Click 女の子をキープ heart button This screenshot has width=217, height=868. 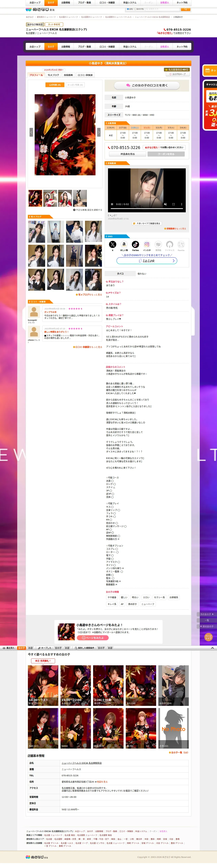pyautogui.click(x=178, y=74)
